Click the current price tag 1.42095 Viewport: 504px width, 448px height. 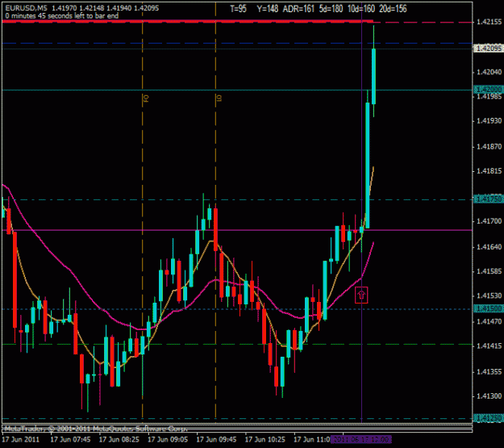[x=489, y=48]
